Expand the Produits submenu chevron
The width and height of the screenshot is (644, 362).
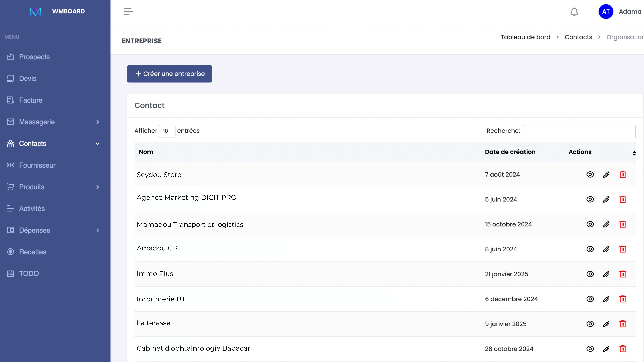coord(98,187)
